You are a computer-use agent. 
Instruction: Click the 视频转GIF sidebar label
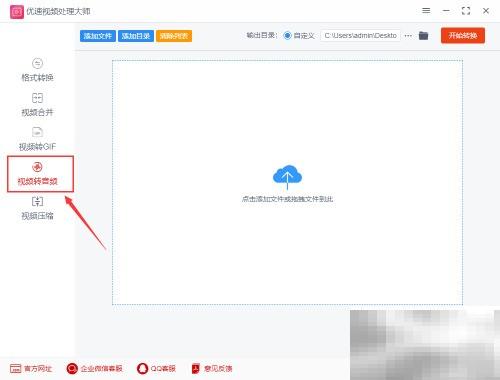(x=37, y=147)
